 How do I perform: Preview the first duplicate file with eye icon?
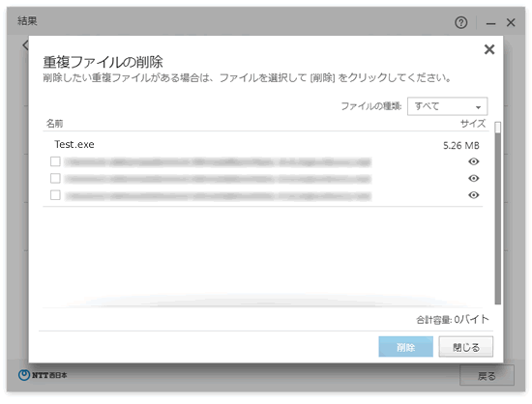pyautogui.click(x=473, y=161)
